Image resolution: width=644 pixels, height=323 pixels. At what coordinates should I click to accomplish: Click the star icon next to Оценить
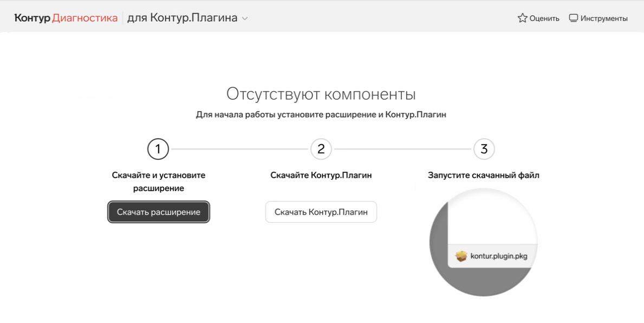(x=523, y=18)
